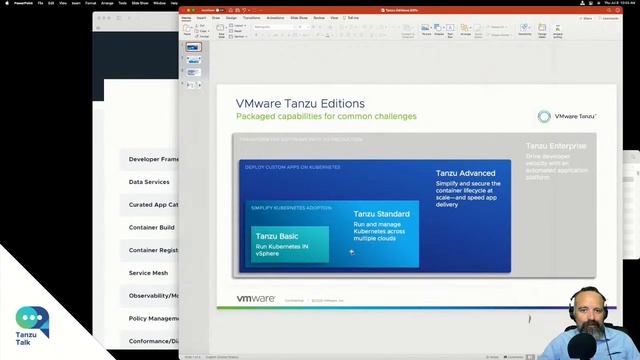Click Observability row in the back window
The height and width of the screenshot is (360, 640).
[149, 296]
